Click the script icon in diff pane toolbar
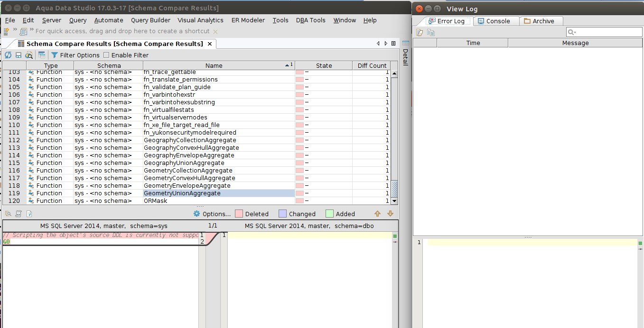 [19, 214]
